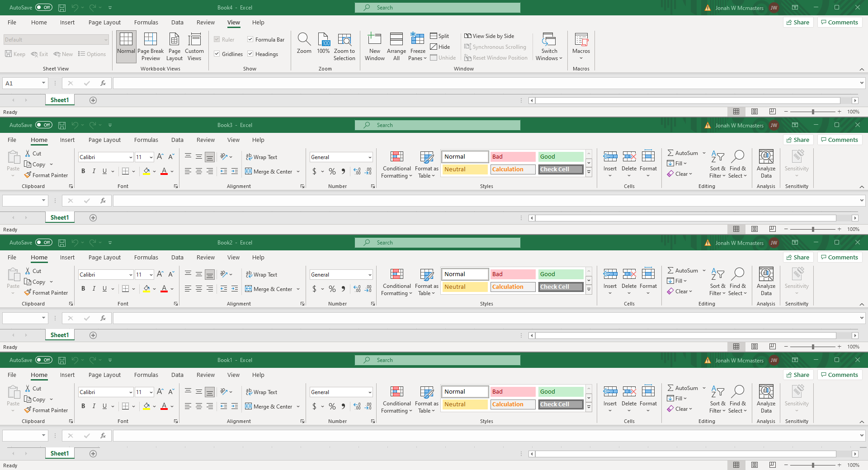Click Name Box in Book4 window
Screen dimensions: 868x470
(25, 83)
